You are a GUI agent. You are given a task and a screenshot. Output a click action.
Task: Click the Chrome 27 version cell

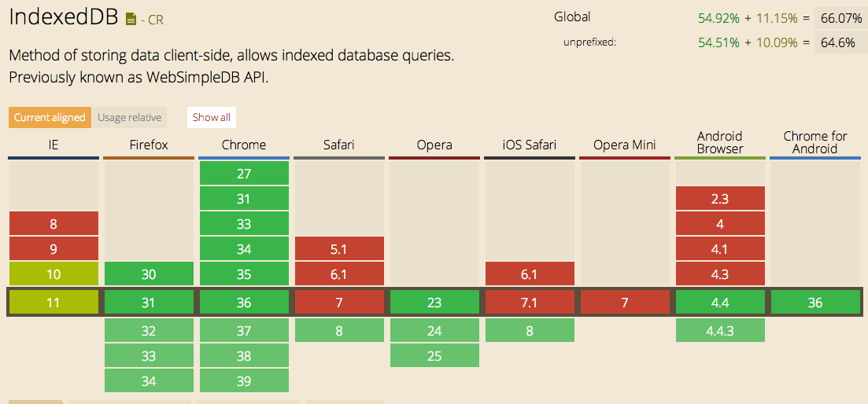point(244,174)
